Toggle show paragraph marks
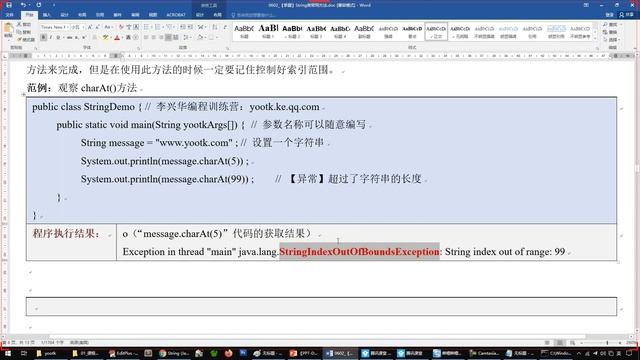Image resolution: width=640 pixels, height=360 pixels. [x=224, y=27]
